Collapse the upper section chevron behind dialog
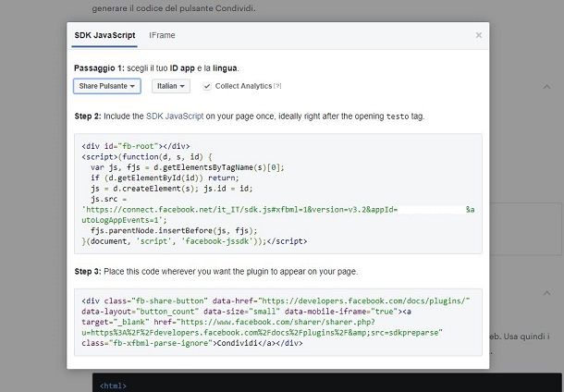 (x=546, y=87)
